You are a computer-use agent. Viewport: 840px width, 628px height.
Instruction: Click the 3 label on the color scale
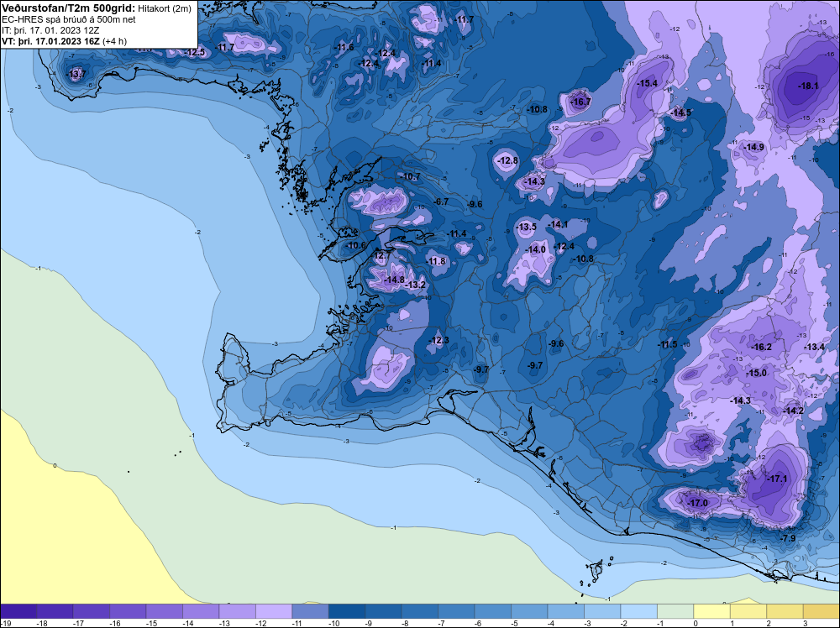coord(806,624)
